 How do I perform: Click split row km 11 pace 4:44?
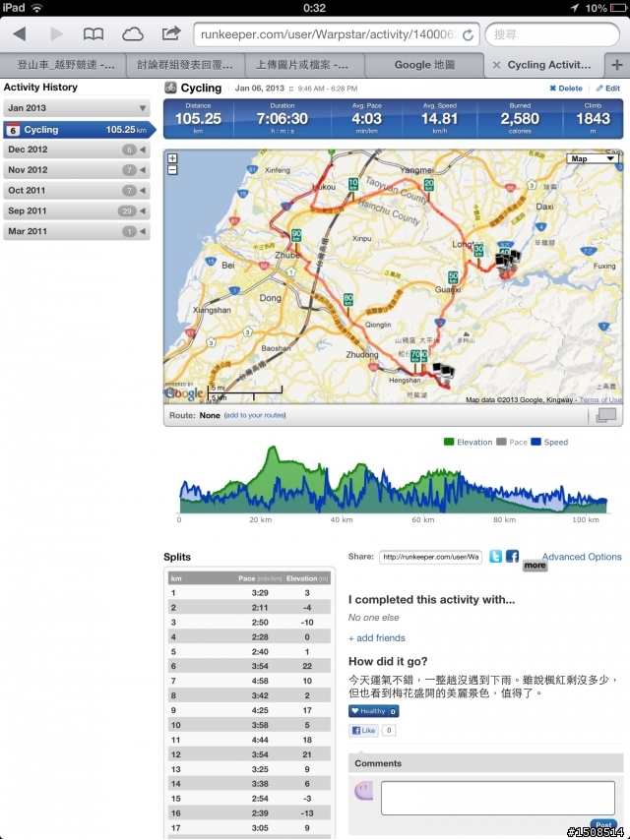point(249,740)
